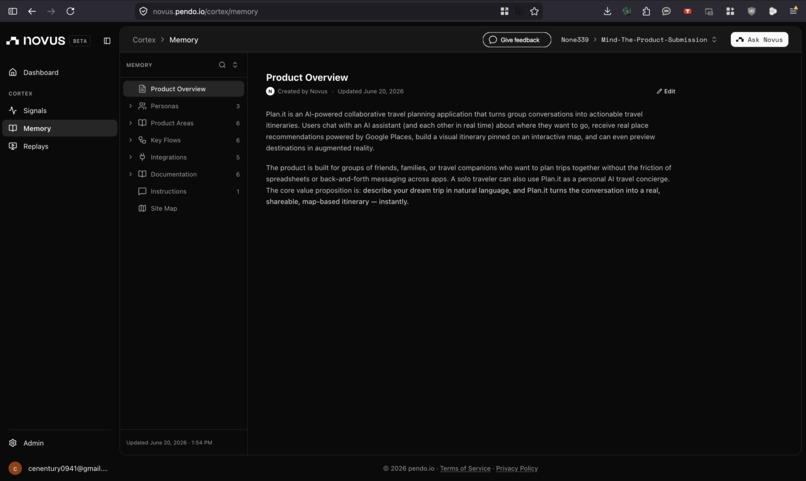Screen dimensions: 806x481
Task: Expand the Documentation chevron
Action: click(130, 174)
